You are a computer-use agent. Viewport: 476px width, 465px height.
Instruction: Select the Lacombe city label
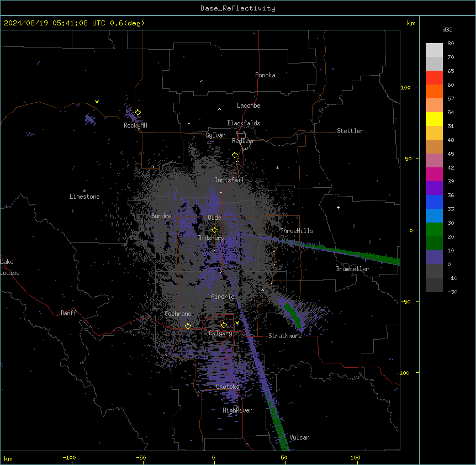tap(248, 105)
